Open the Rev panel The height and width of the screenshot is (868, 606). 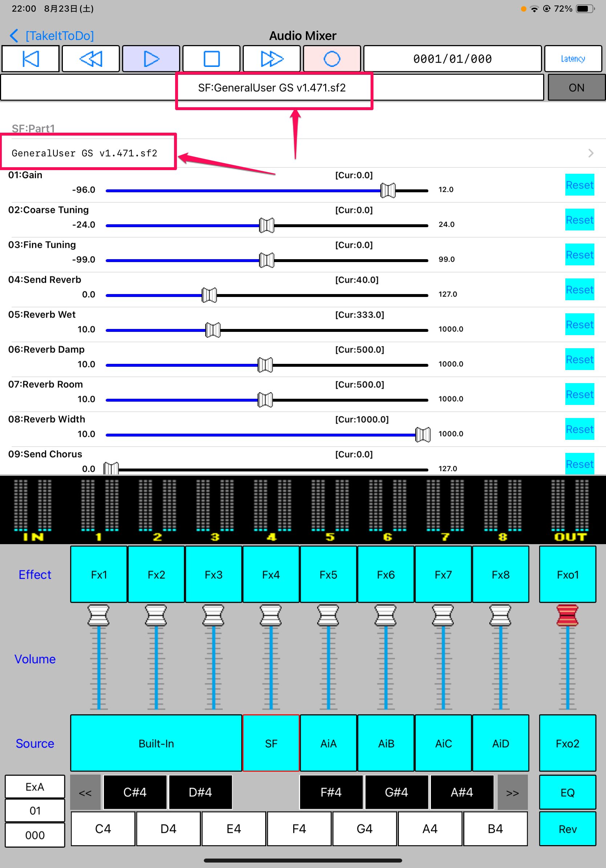[x=567, y=829]
